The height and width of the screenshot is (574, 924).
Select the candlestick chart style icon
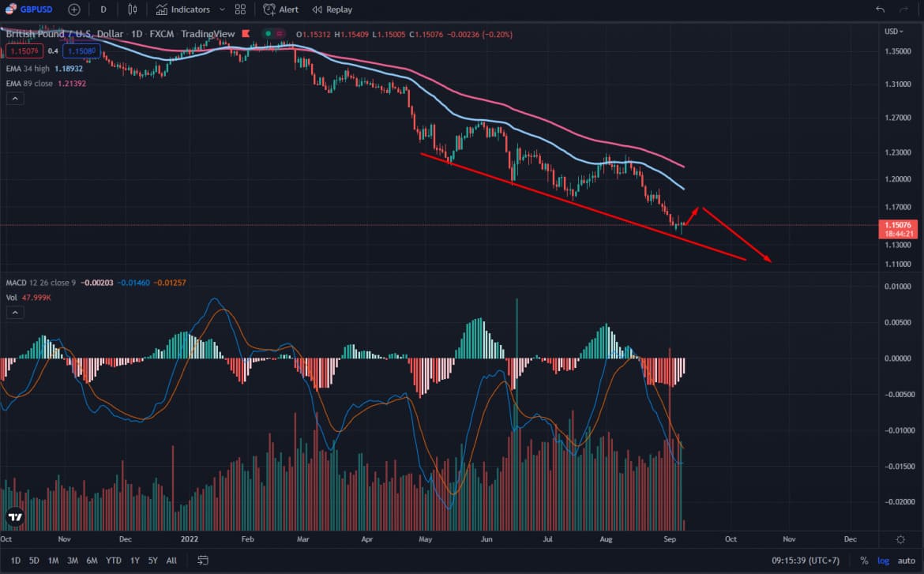pyautogui.click(x=132, y=9)
